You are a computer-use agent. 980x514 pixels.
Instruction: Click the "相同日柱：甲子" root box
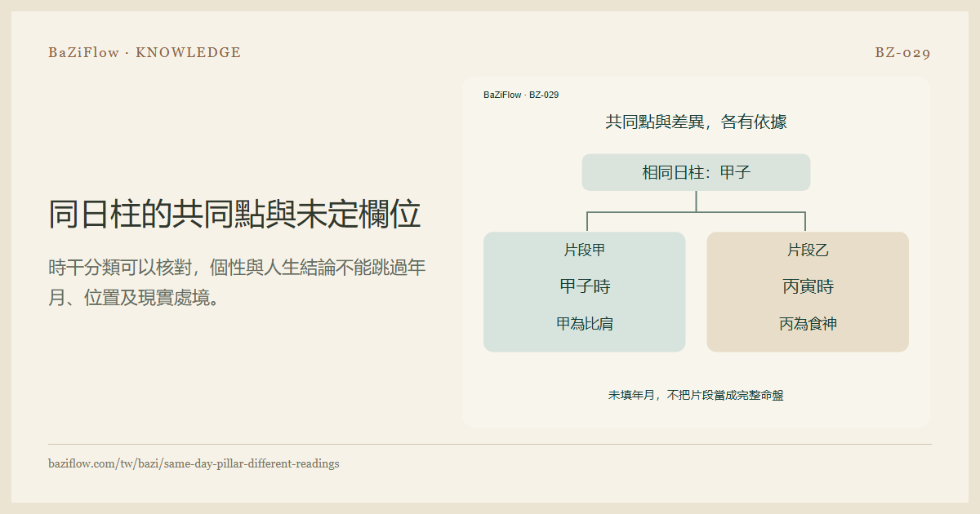click(x=696, y=172)
